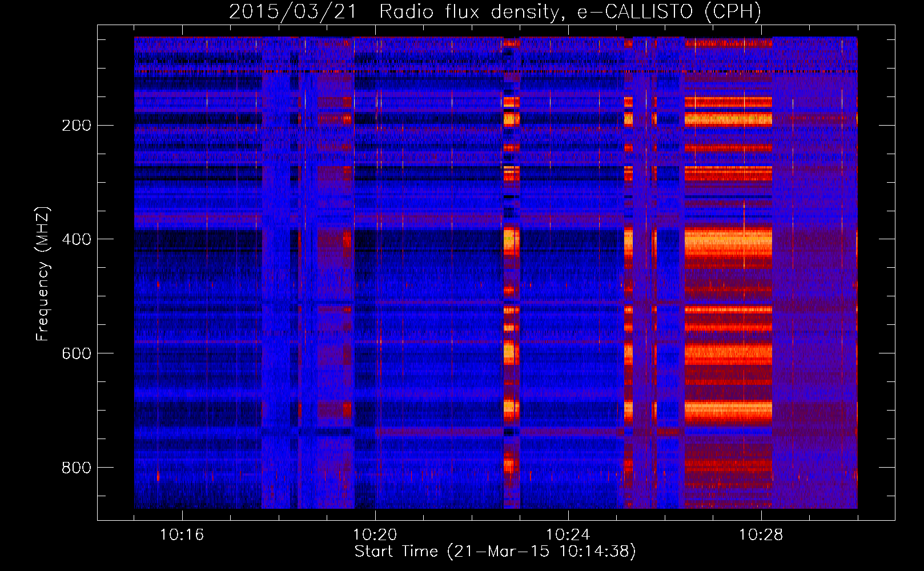Click the 10:20 time tick label
Viewport: 924px width, 571px height.
click(375, 535)
